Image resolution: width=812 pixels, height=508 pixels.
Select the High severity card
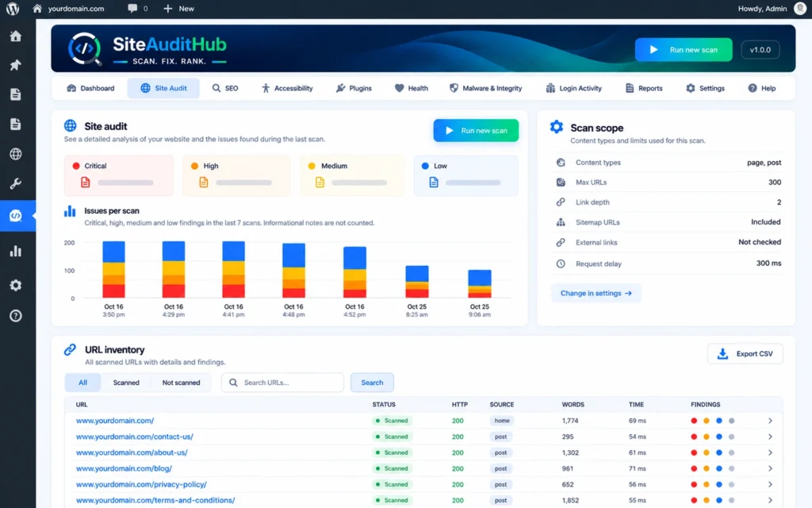pos(236,175)
